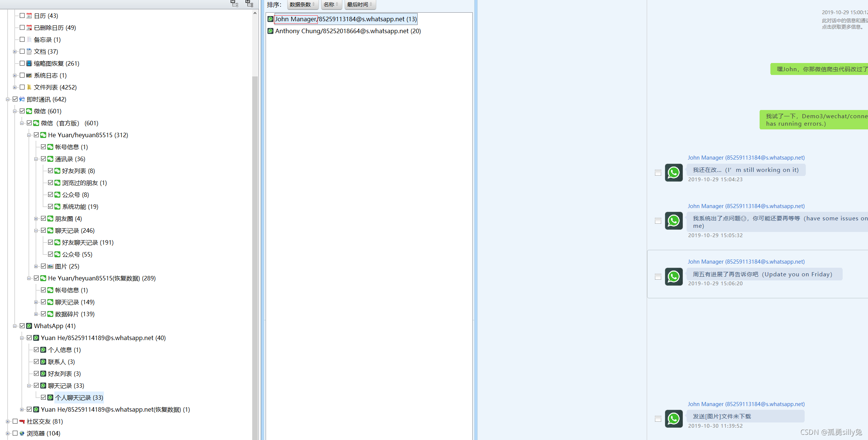Screen dimensions: 868x440
Task: Select 好友聊天记录 (191) tree item
Action: pyautogui.click(x=88, y=242)
